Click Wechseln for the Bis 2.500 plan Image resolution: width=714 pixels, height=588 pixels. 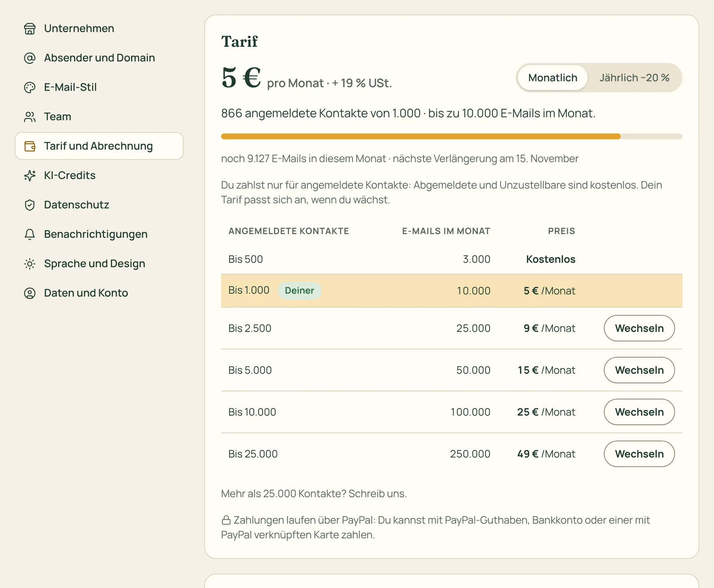pyautogui.click(x=639, y=328)
